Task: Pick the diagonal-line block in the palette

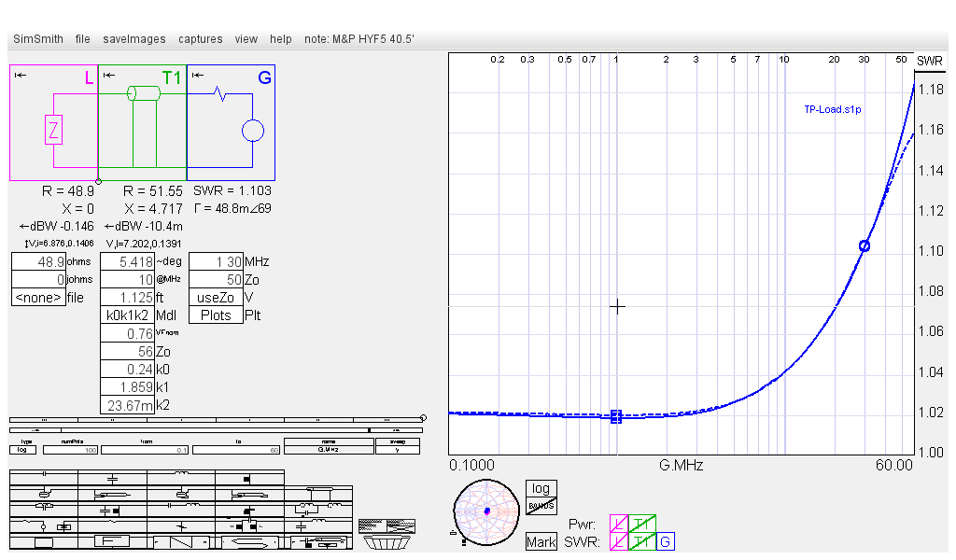Action: [x=181, y=541]
